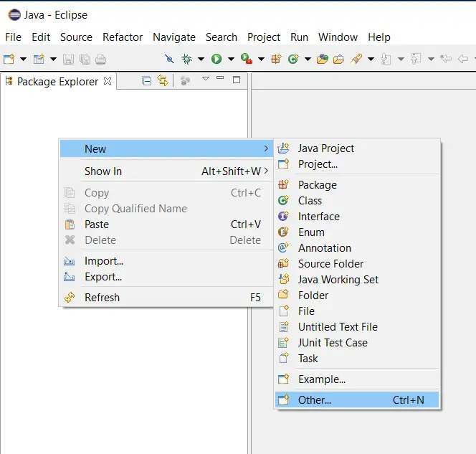Open the File menu
Screen dimensions: 476x454
tap(13, 37)
